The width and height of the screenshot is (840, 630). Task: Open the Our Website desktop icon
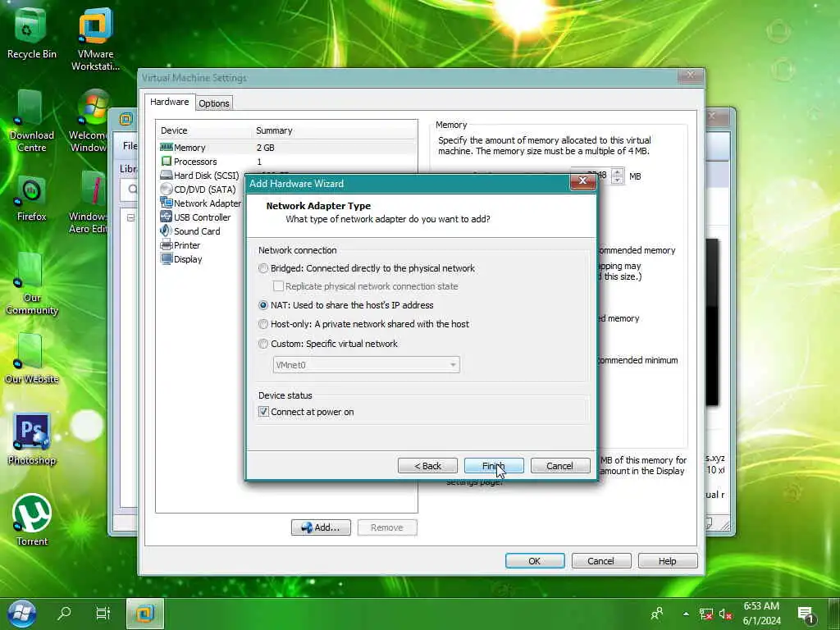31,359
